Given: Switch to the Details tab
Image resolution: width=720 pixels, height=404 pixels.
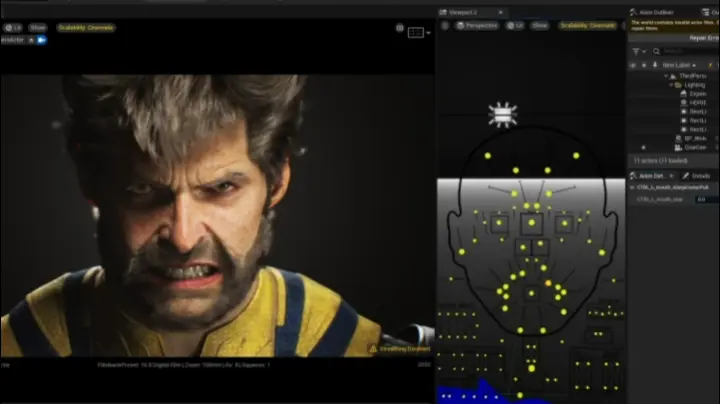Looking at the screenshot, I should click(696, 176).
